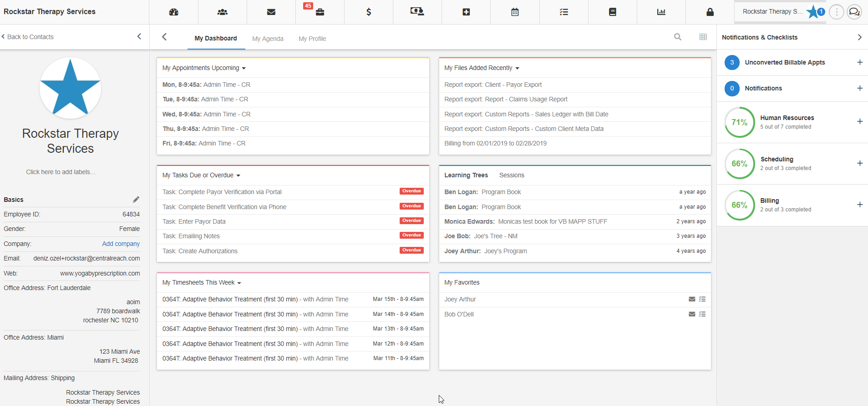This screenshot has width=868, height=406.
Task: Switch to the My Profile tab
Action: point(312,39)
